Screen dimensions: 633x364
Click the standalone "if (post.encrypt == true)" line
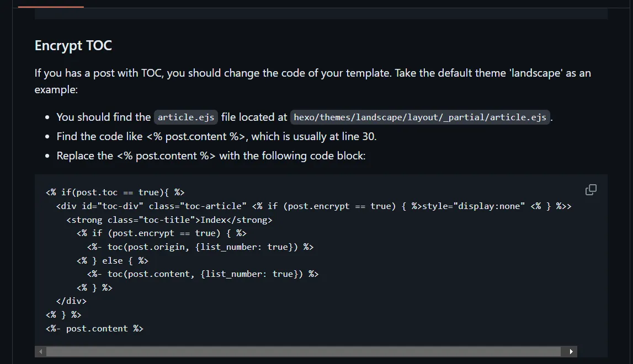(x=161, y=233)
